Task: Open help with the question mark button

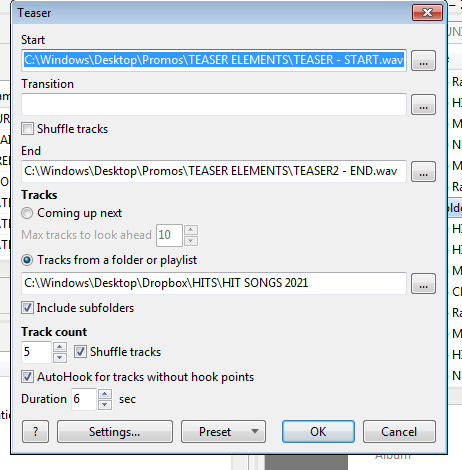Action: click(35, 432)
